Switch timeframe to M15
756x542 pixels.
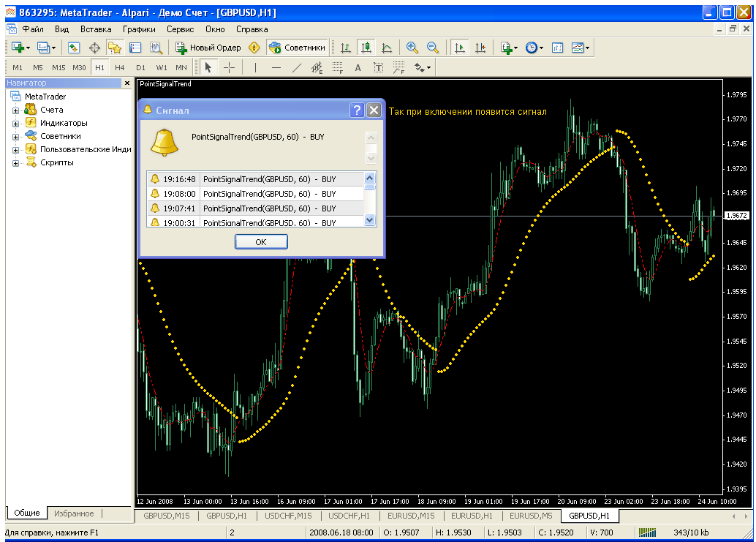58,67
